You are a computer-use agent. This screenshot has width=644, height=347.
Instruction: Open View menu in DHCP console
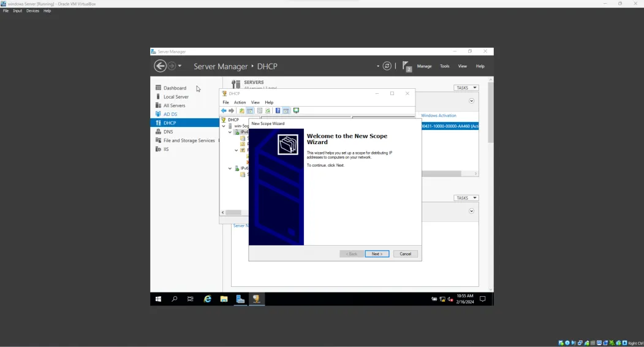pyautogui.click(x=255, y=102)
